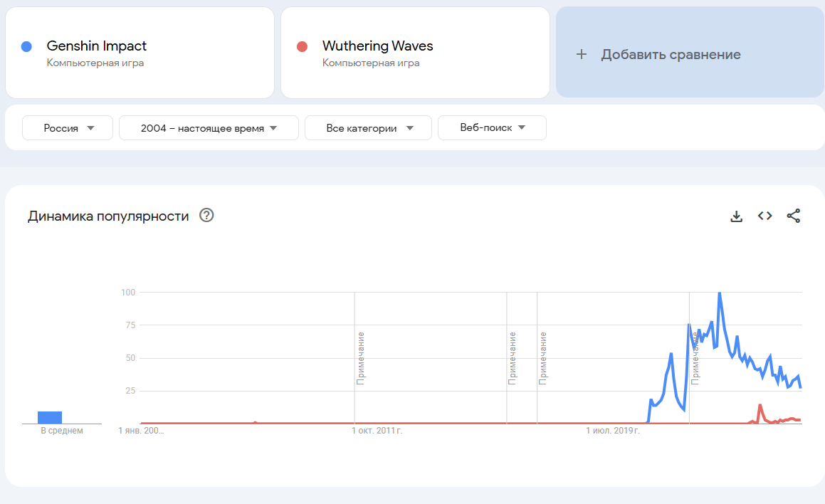Click the share icon for the chart

click(794, 216)
